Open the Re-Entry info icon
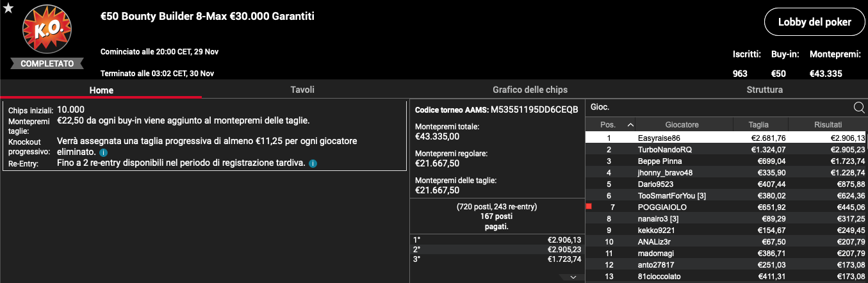The height and width of the screenshot is (283, 868). [313, 164]
